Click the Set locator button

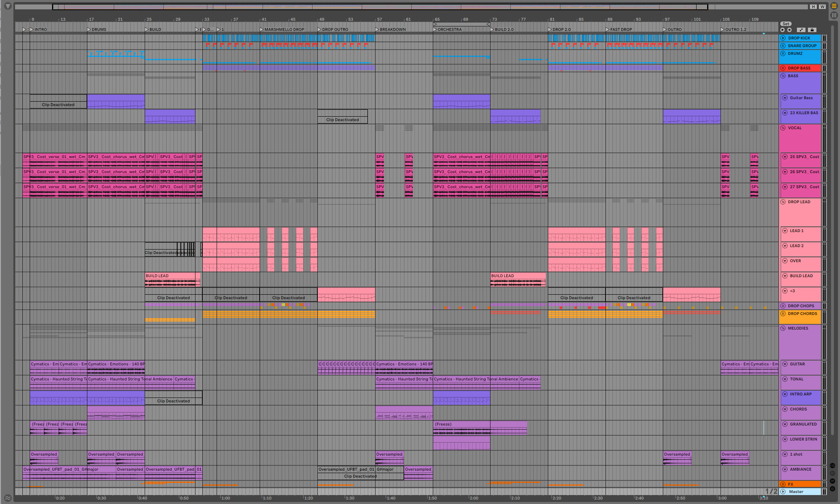786,24
